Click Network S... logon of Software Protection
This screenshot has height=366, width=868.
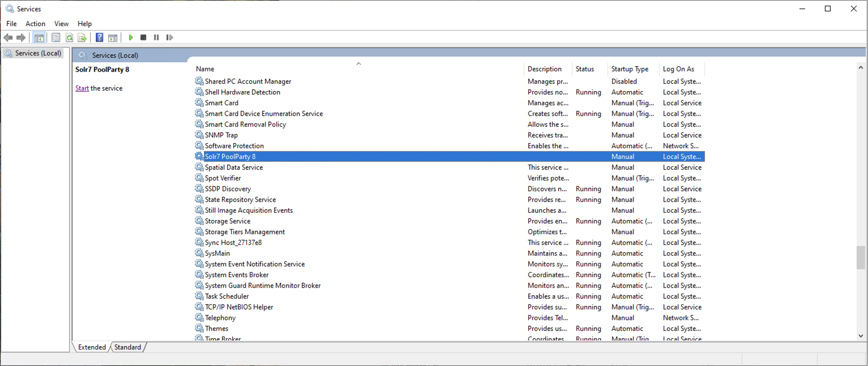click(681, 146)
